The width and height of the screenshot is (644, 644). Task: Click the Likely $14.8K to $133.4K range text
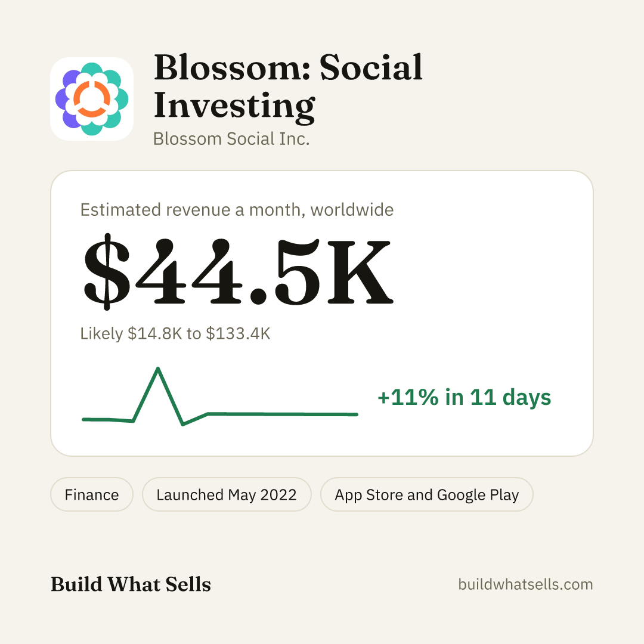pos(175,333)
